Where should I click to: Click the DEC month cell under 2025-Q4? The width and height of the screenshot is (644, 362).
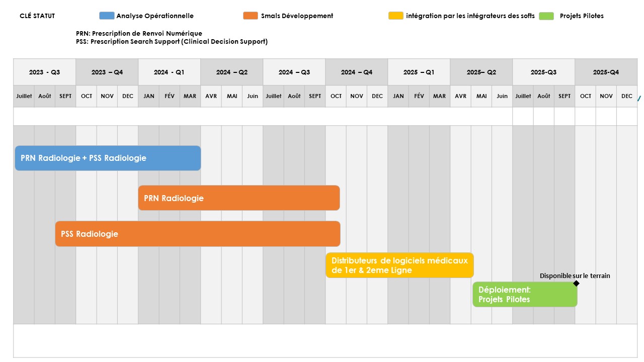click(627, 96)
